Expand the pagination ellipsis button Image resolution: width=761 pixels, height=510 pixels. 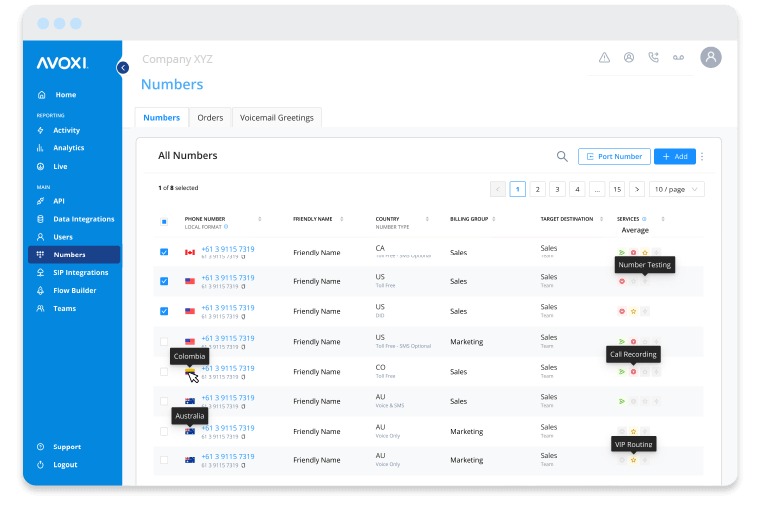click(597, 189)
